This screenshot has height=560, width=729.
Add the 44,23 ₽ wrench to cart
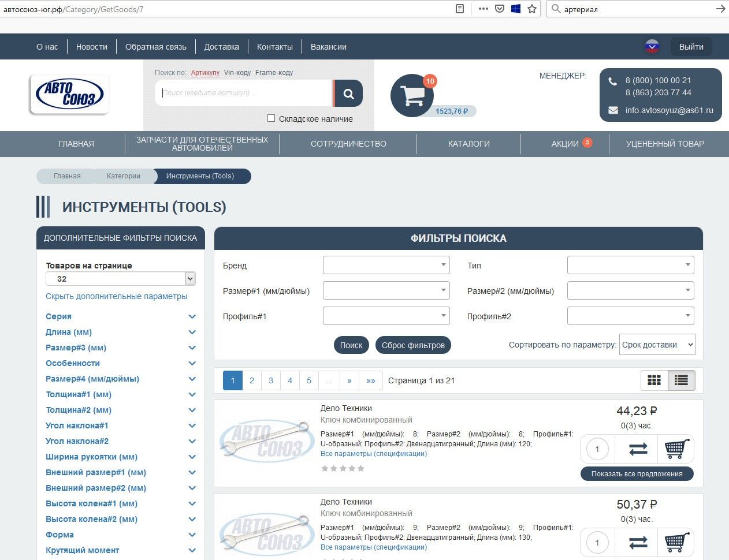[676, 449]
